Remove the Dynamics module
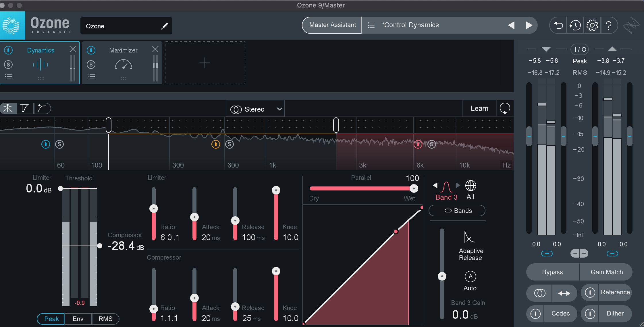Viewport: 644px width, 327px height. pos(73,49)
